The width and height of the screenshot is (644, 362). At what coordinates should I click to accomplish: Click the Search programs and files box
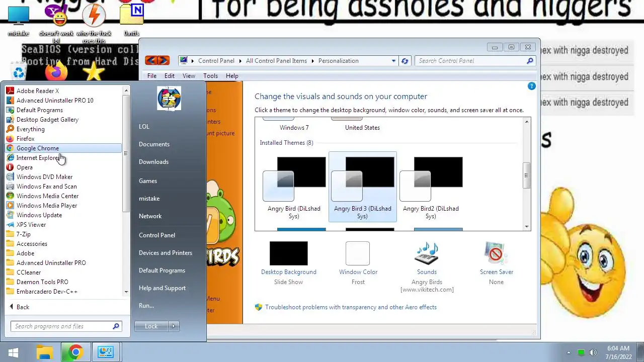[66, 326]
